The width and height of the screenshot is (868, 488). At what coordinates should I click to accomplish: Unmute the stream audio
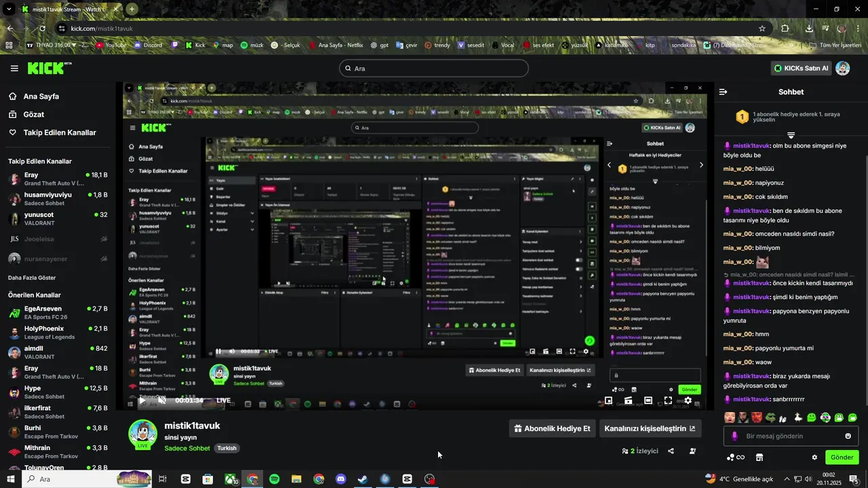pyautogui.click(x=162, y=401)
